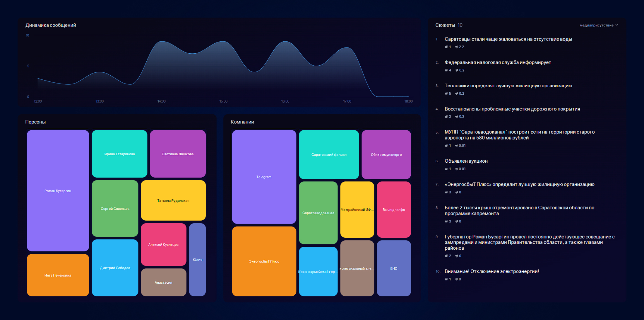Open story Саратовцы стали чаще жаловаться на отсутствие воды
This screenshot has height=320, width=644.
pyautogui.click(x=508, y=39)
